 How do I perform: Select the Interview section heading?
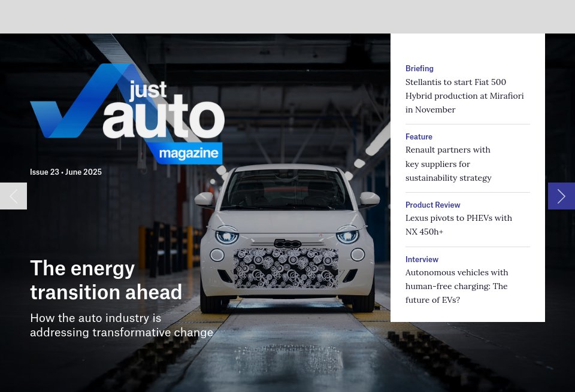point(422,259)
